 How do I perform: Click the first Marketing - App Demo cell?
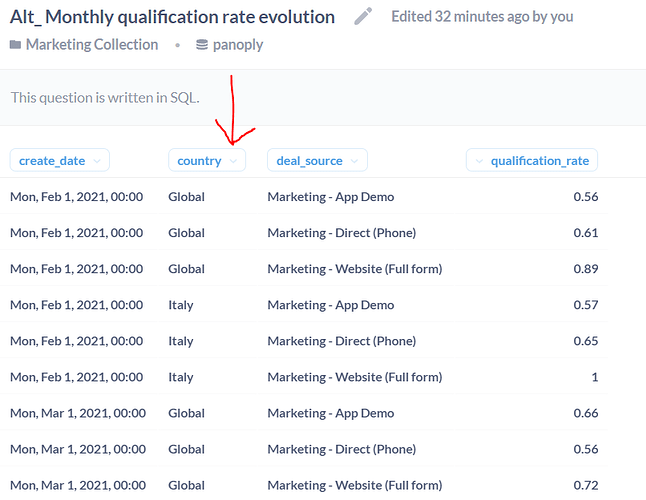coord(330,197)
